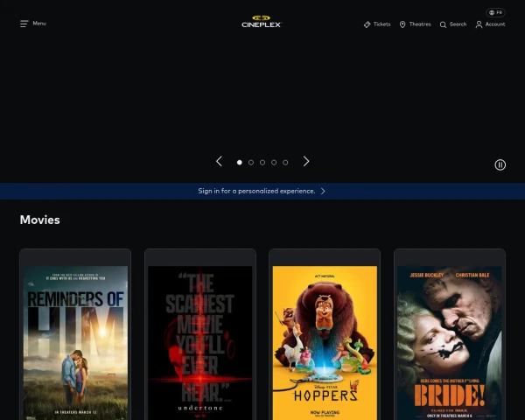View The Bride! movie poster
Screen dimensions: 525x420
pyautogui.click(x=449, y=341)
